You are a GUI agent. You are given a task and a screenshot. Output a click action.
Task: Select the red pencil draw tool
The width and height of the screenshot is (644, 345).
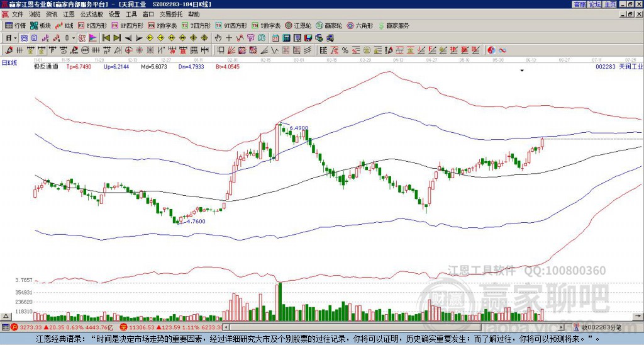pyautogui.click(x=9, y=50)
